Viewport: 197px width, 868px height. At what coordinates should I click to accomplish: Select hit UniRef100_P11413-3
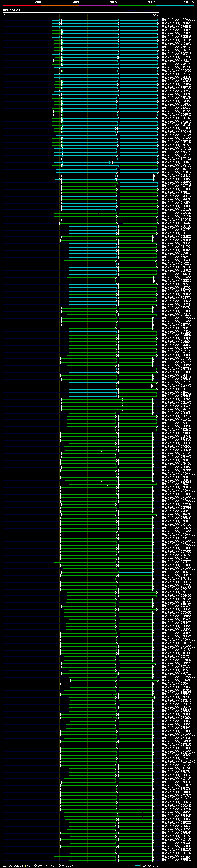coord(179,761)
